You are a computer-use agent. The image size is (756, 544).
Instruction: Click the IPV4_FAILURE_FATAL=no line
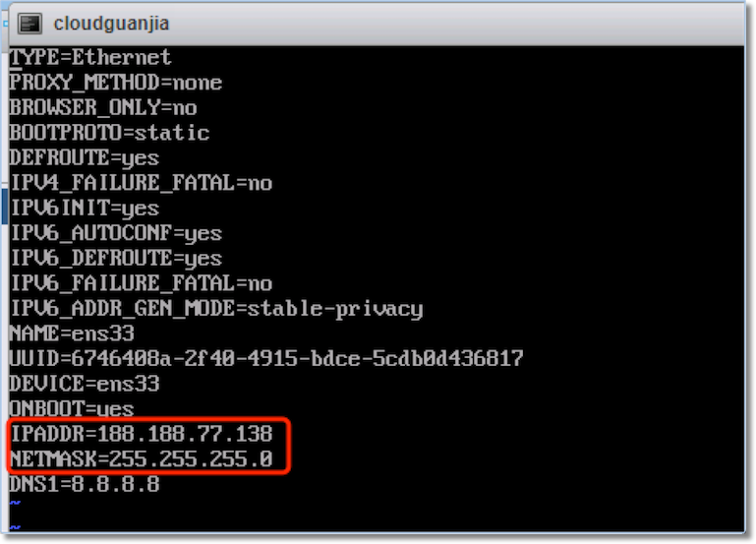click(x=141, y=183)
